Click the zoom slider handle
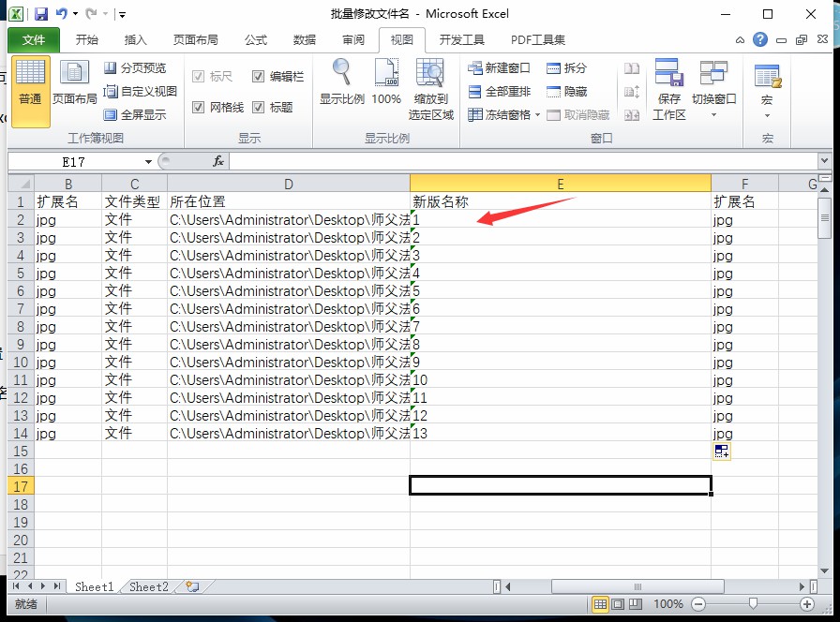840x622 pixels. (753, 604)
